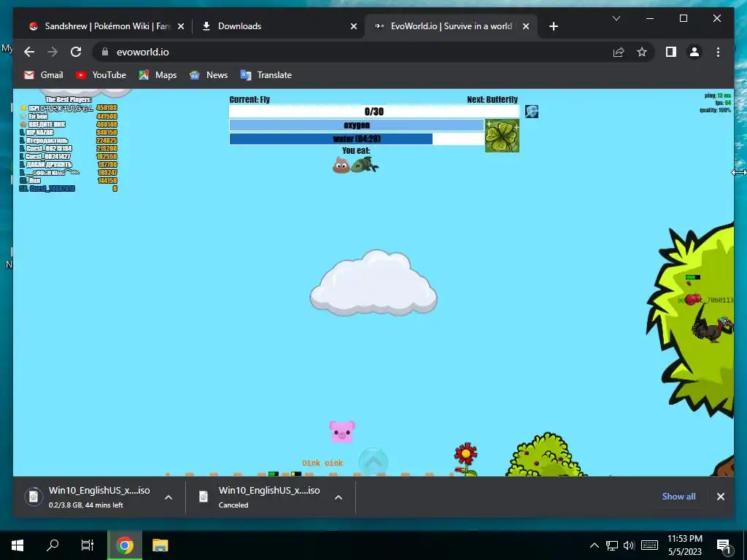Open the taskbar clock showing 11:53 PM
The height and width of the screenshot is (560, 747).
(x=684, y=545)
